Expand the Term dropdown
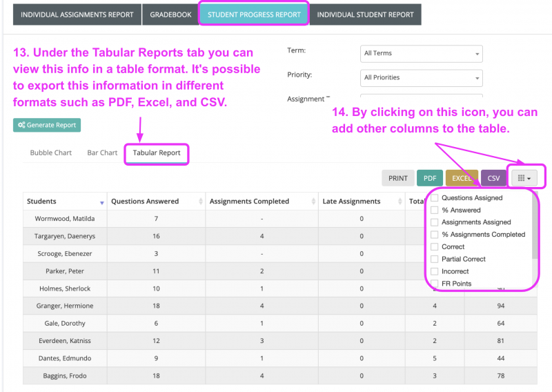552x392 pixels. [421, 54]
